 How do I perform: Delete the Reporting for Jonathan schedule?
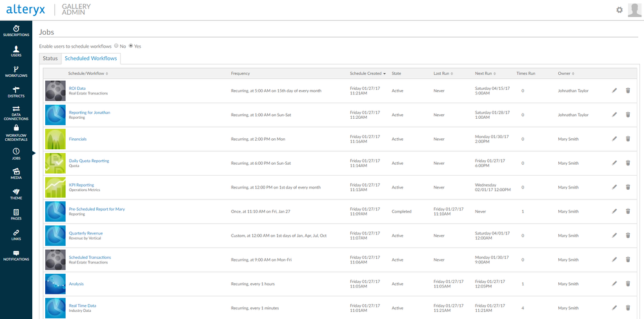628,115
